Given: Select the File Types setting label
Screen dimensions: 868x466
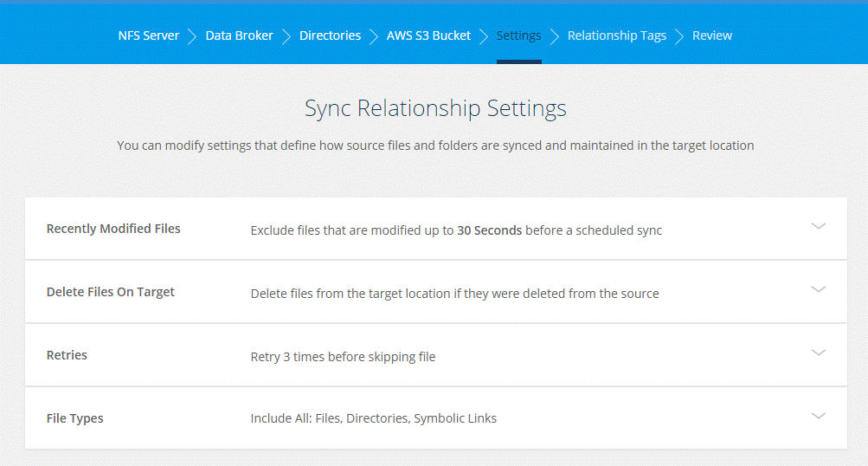Looking at the screenshot, I should (74, 418).
